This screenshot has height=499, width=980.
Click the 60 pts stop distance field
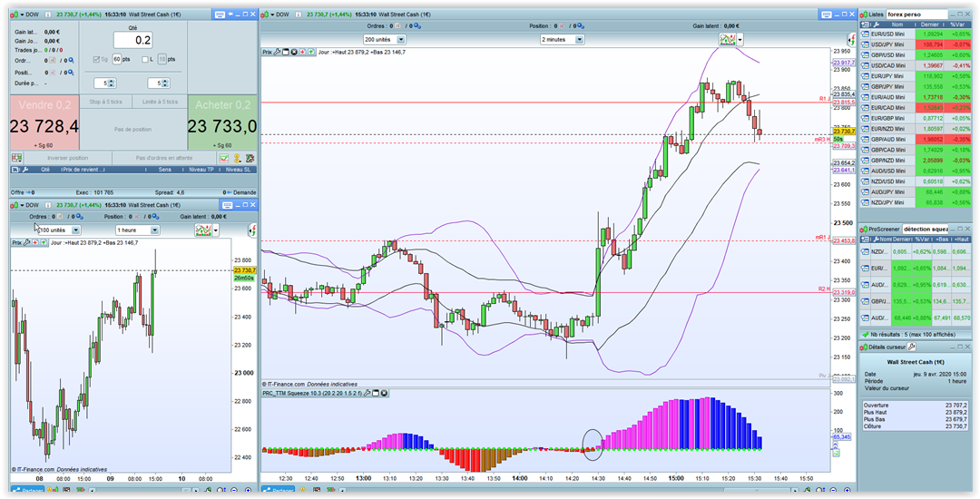coord(117,59)
